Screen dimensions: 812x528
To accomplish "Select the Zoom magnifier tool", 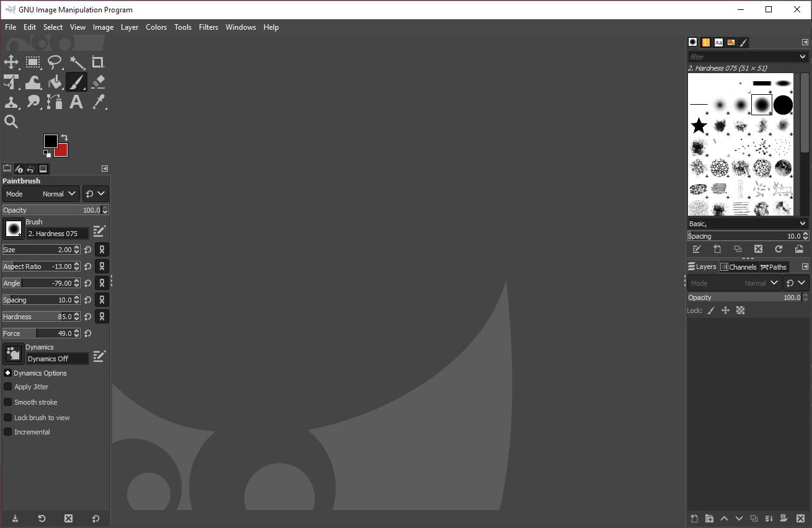I will point(11,121).
